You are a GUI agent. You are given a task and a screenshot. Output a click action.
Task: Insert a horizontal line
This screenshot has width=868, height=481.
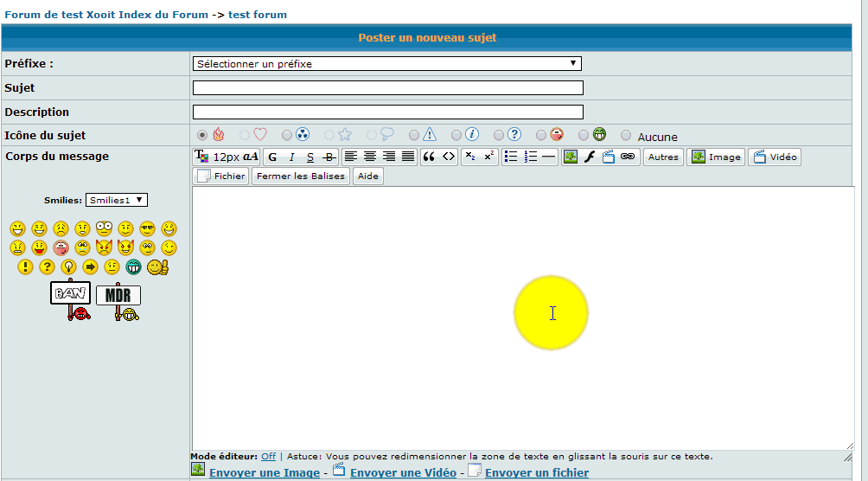click(x=549, y=157)
